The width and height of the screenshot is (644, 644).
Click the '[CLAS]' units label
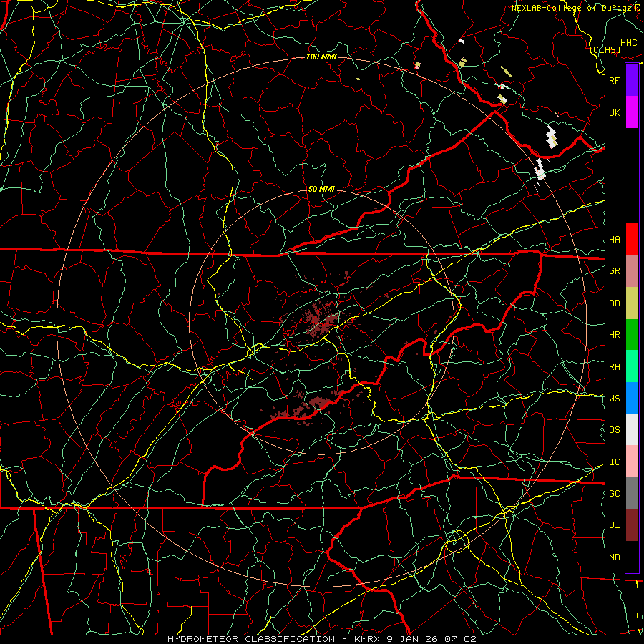[606, 49]
